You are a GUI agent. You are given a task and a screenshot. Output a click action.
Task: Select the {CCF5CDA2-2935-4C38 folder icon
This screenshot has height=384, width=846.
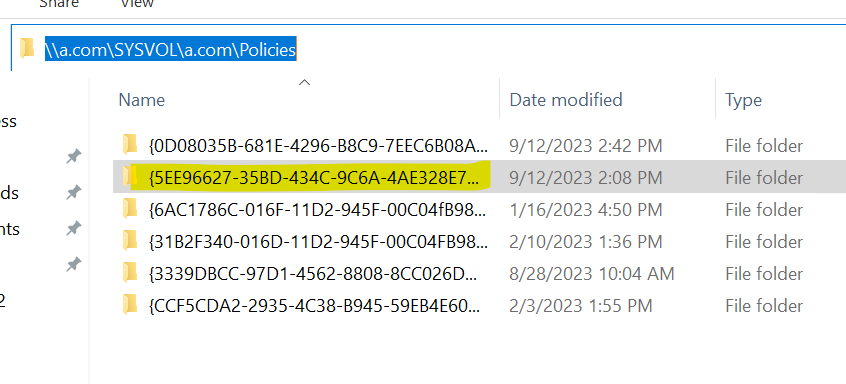(129, 305)
